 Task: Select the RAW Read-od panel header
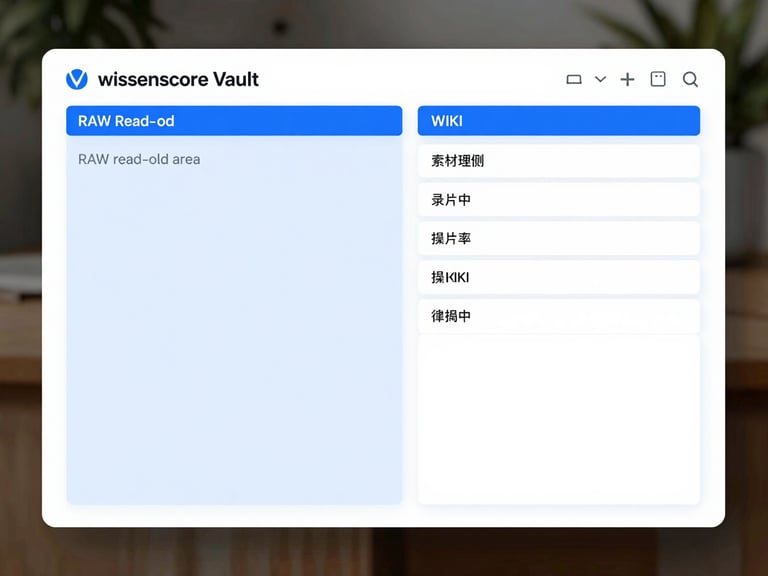click(234, 120)
